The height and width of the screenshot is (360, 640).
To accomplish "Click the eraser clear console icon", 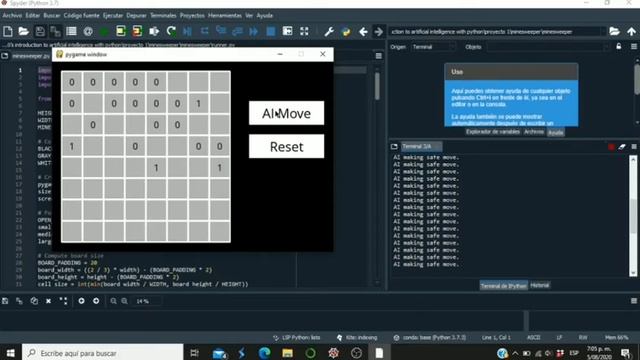I will [x=622, y=147].
